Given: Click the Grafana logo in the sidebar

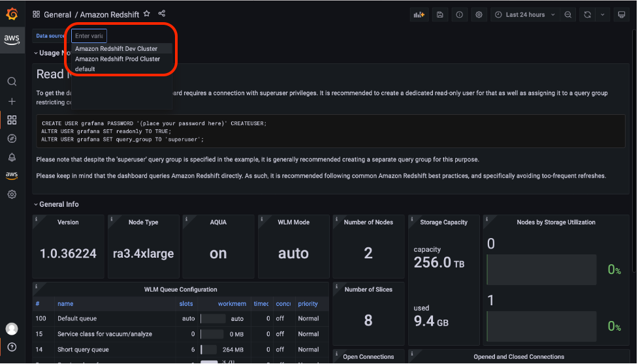Looking at the screenshot, I should [x=12, y=14].
